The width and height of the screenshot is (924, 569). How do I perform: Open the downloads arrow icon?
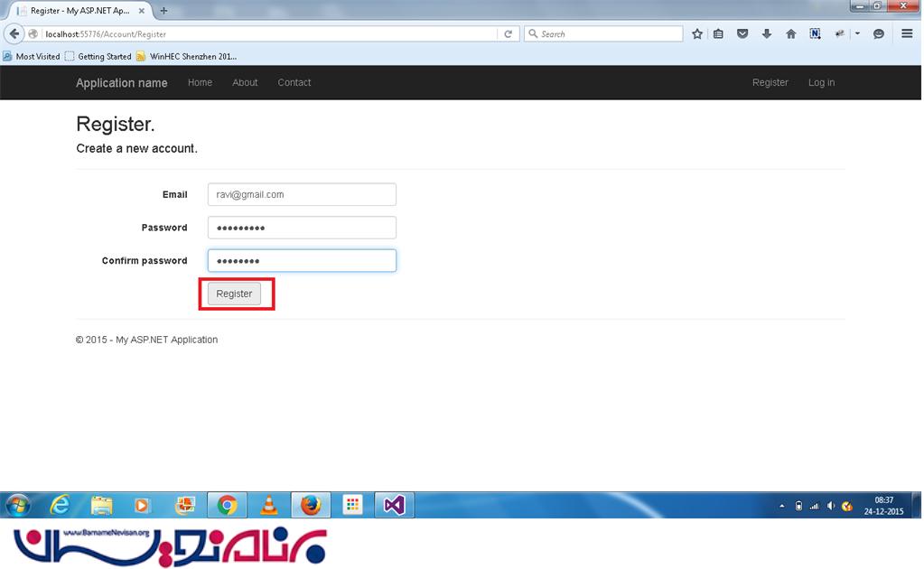(767, 34)
